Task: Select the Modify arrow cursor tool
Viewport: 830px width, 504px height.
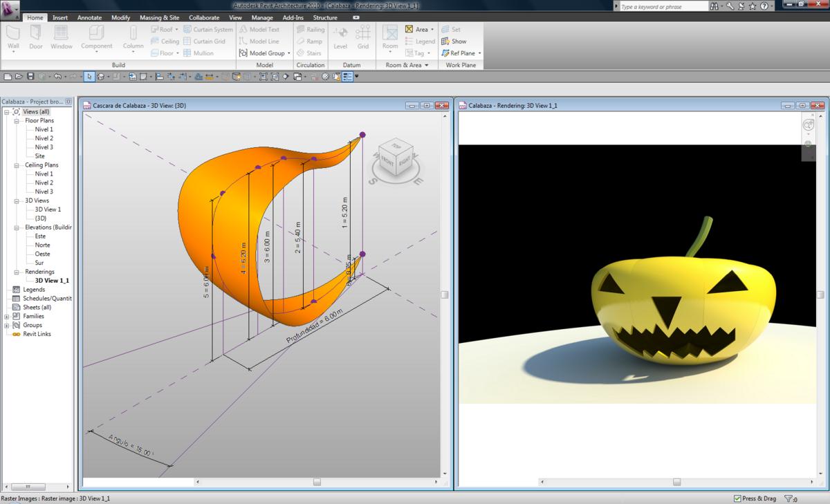Action: point(89,76)
